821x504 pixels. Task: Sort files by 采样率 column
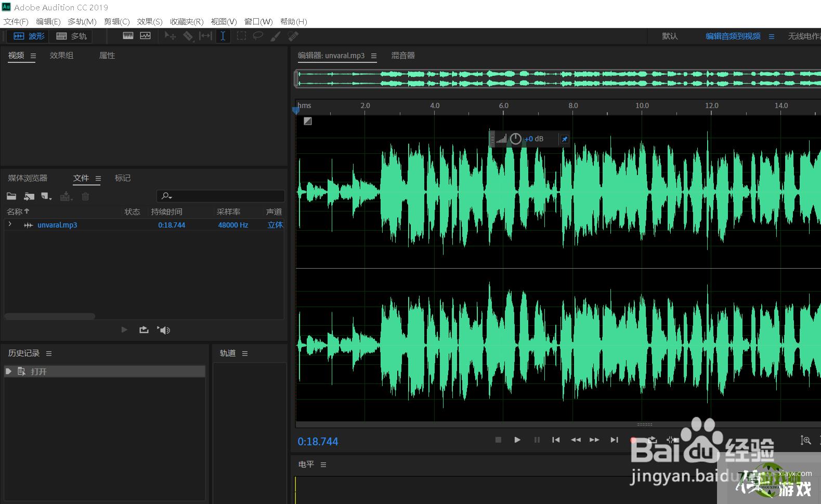tap(228, 211)
